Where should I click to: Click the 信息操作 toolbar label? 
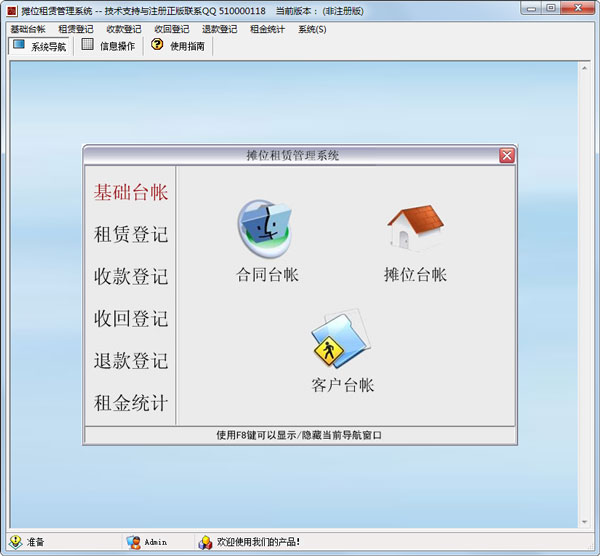tap(117, 46)
